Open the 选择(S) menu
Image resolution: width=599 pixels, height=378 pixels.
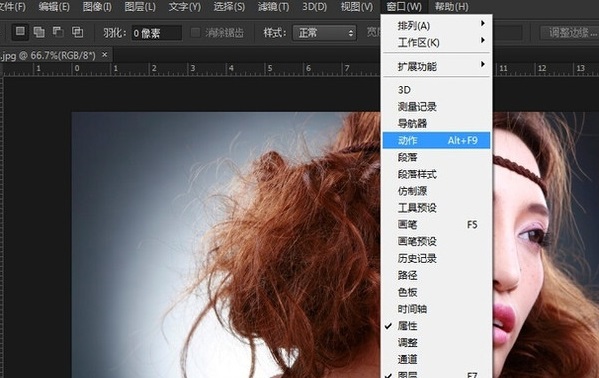(x=229, y=6)
